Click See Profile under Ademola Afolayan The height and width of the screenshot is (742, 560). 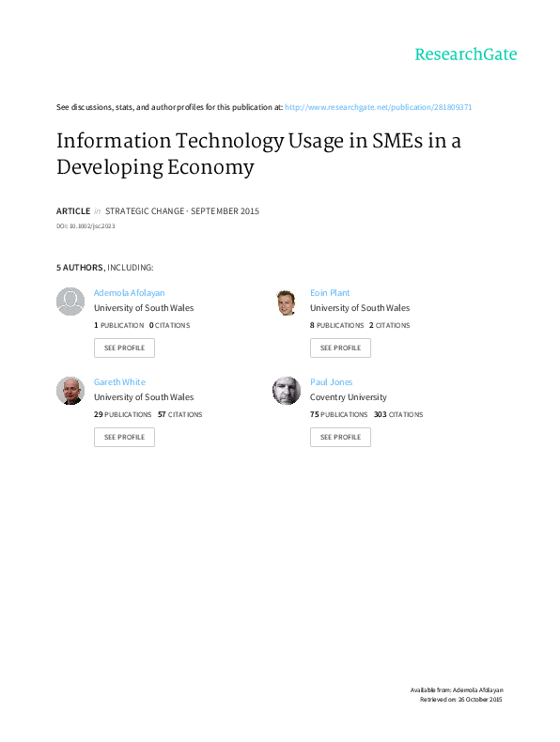coord(125,348)
